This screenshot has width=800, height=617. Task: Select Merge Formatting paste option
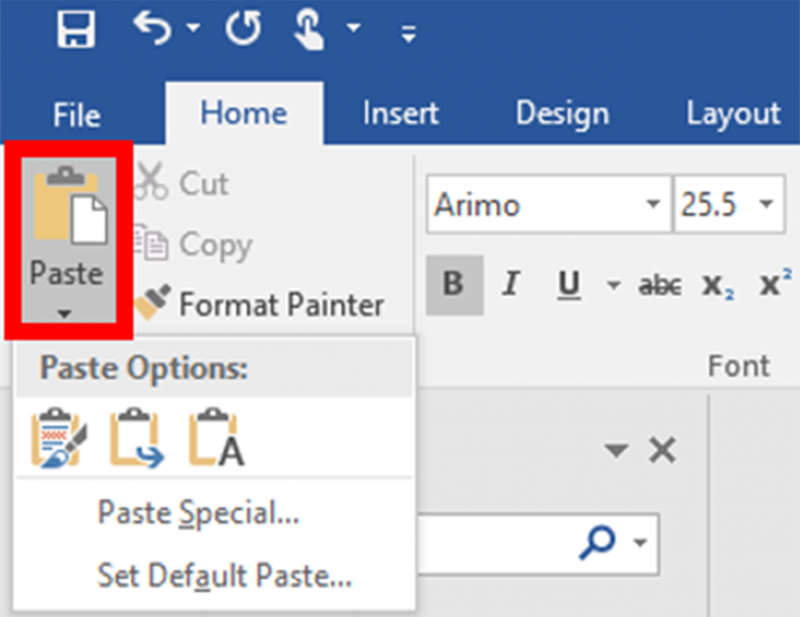pyautogui.click(x=135, y=439)
